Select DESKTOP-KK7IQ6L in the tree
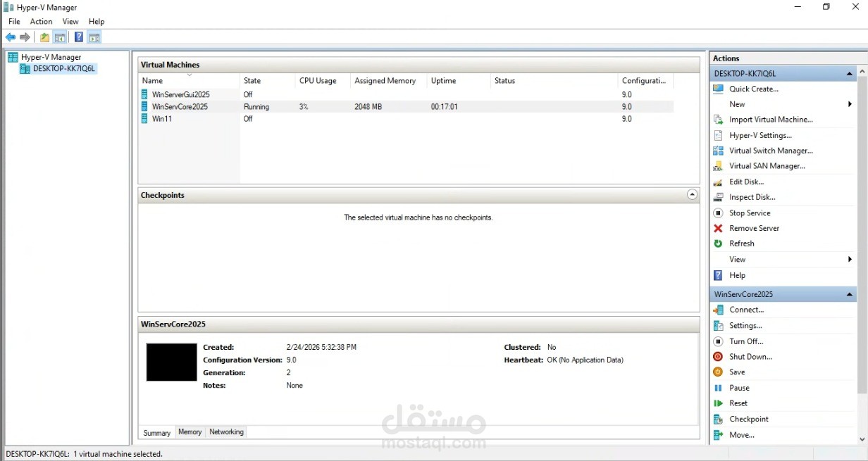 click(x=63, y=69)
